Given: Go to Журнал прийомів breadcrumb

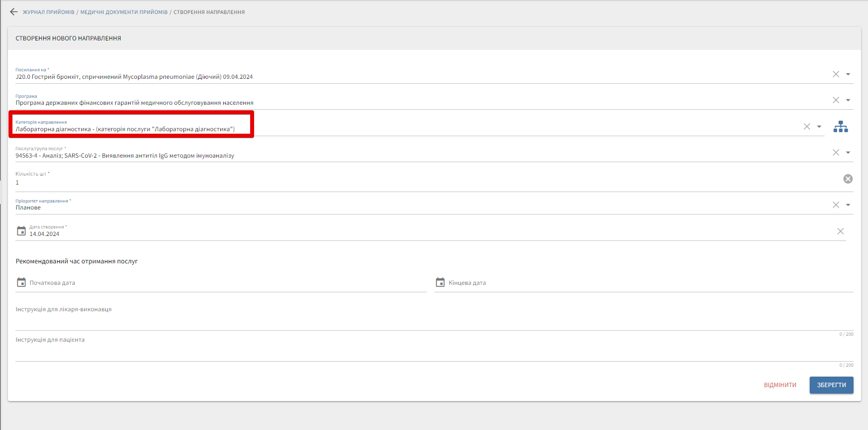Looking at the screenshot, I should coord(48,12).
